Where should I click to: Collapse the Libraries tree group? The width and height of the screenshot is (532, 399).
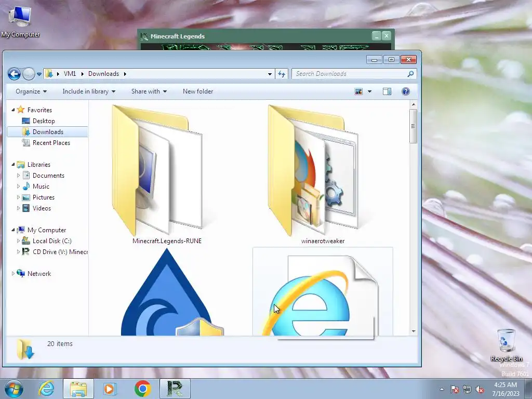(13, 165)
